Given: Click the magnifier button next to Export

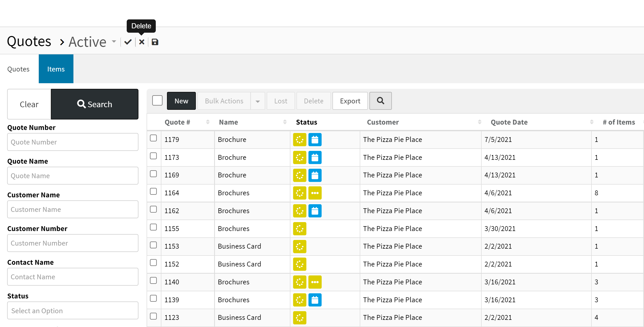Looking at the screenshot, I should point(380,101).
